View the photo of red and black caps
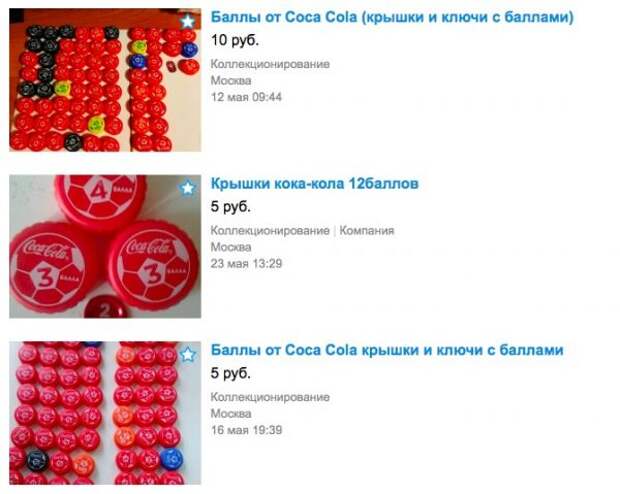The height and width of the screenshot is (494, 620). pyautogui.click(x=105, y=80)
